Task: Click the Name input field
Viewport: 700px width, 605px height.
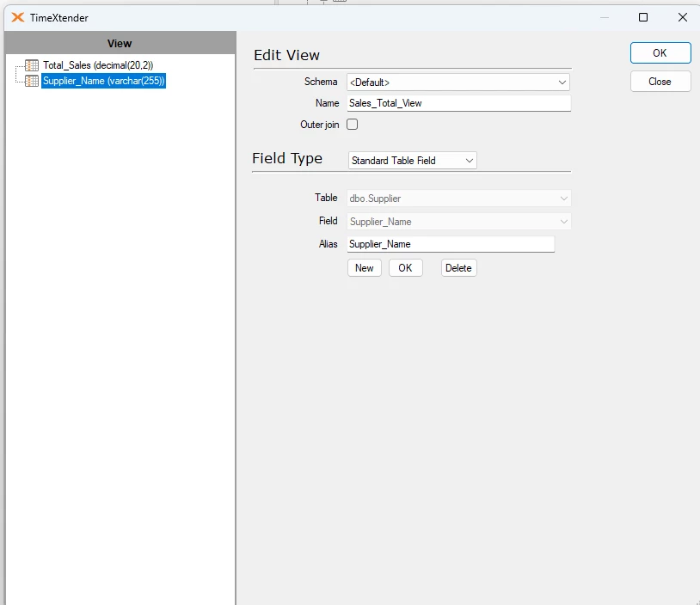Action: point(459,103)
